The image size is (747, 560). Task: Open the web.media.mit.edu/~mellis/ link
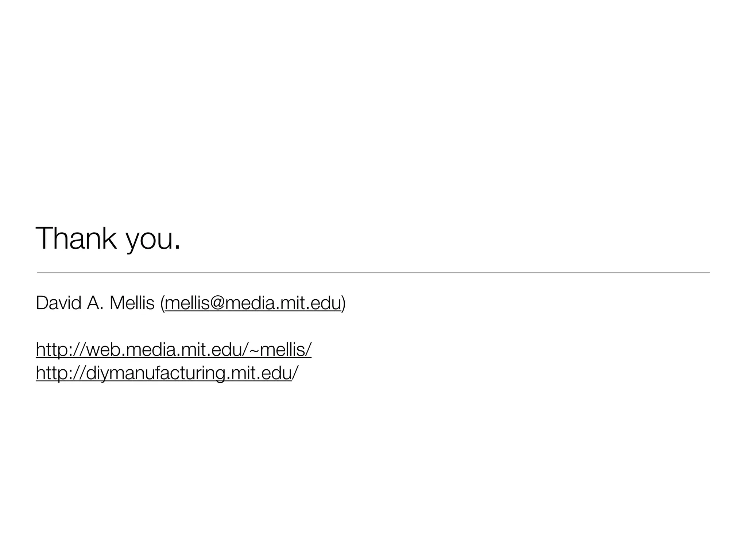tap(174, 350)
